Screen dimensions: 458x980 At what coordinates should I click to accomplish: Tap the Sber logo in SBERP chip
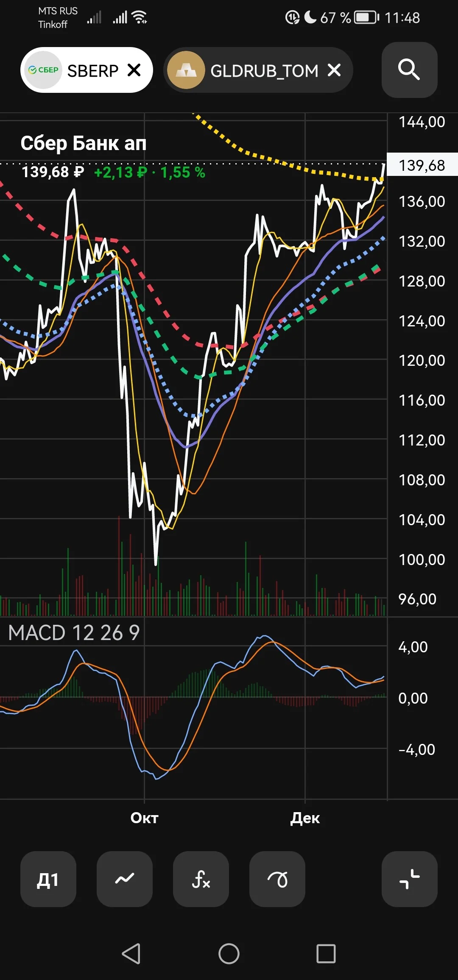[x=43, y=70]
